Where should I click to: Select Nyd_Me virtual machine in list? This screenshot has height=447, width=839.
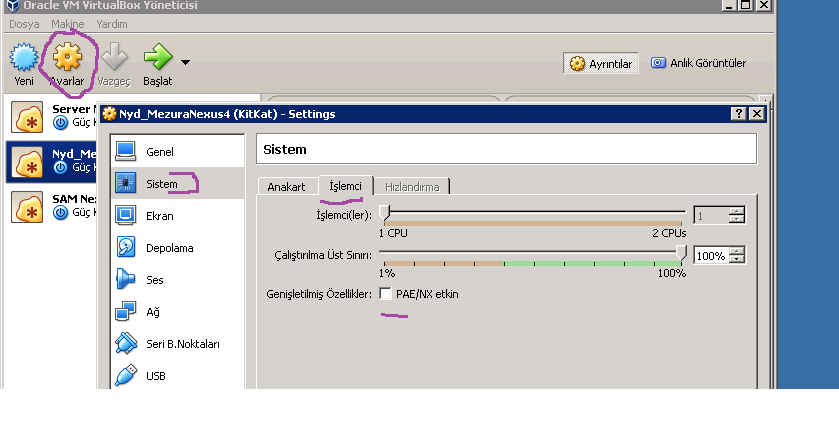(x=52, y=162)
